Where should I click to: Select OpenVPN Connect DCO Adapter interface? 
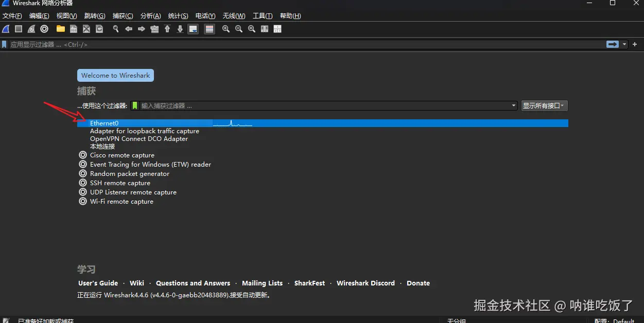(139, 139)
